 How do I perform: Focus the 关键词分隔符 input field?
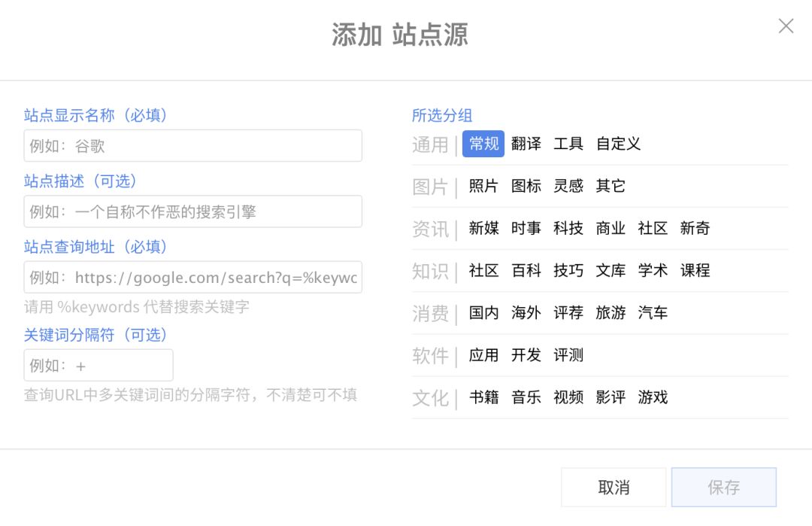(x=98, y=366)
